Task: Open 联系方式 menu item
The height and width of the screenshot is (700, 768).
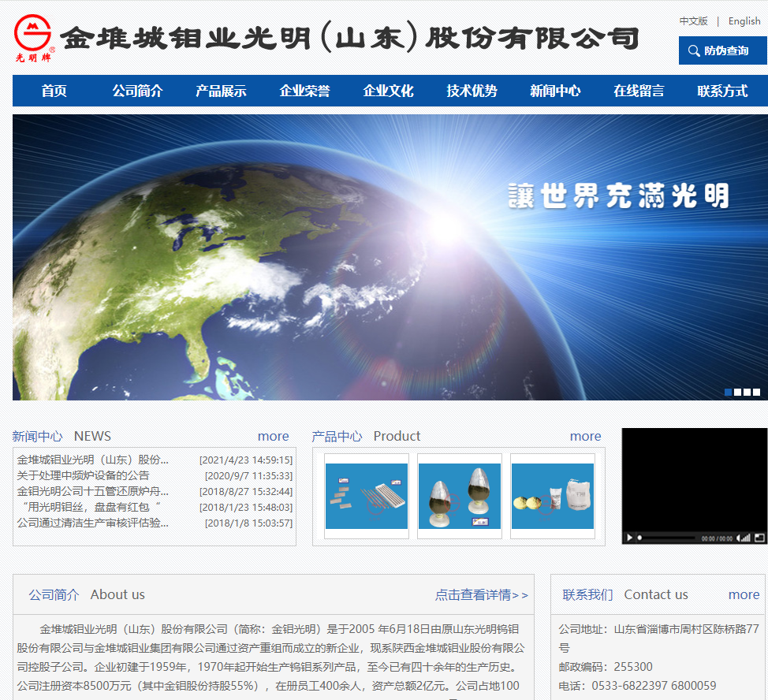Action: tap(722, 91)
